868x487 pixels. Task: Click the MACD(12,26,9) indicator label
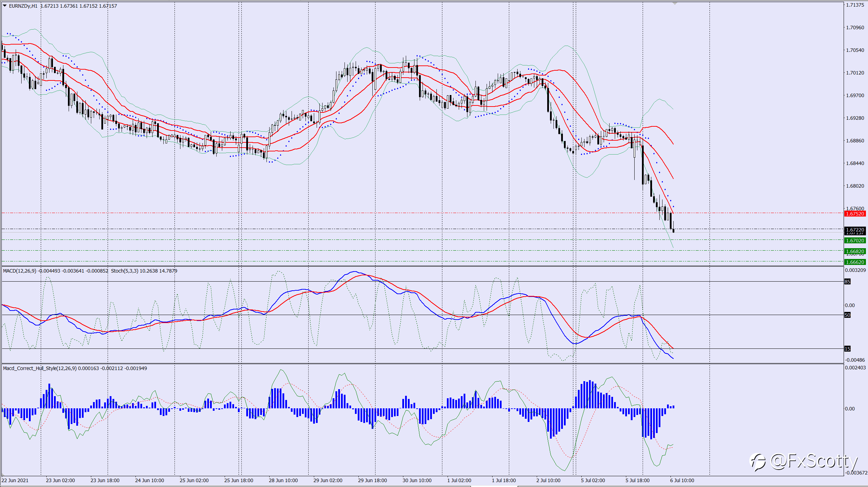(20, 271)
